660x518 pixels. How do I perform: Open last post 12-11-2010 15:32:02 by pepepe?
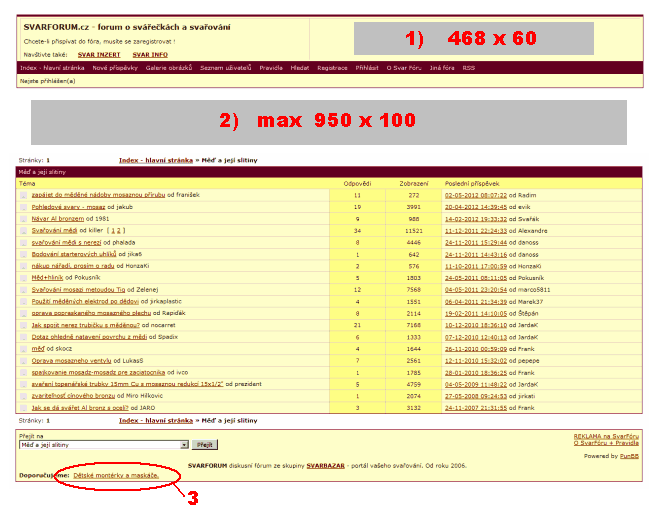[x=476, y=361]
